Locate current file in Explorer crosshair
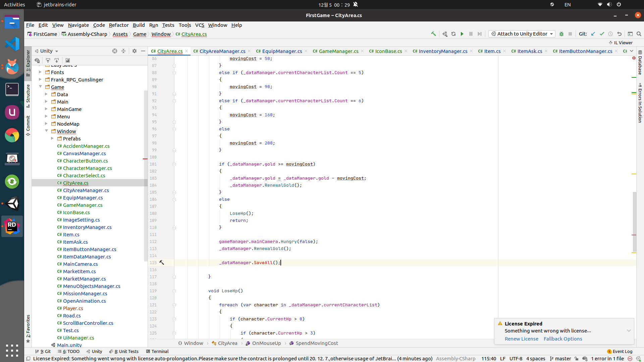644x362 pixels. (x=115, y=51)
